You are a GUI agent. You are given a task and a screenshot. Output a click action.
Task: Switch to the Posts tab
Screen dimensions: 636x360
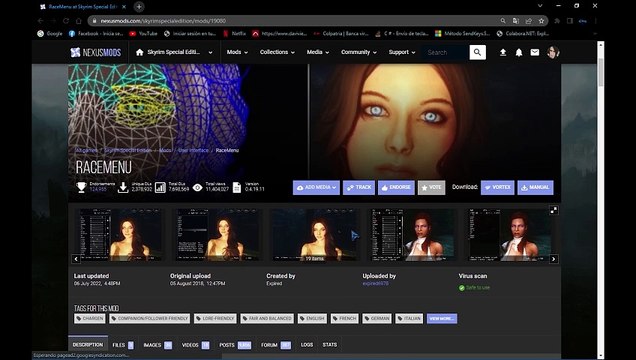pos(235,345)
